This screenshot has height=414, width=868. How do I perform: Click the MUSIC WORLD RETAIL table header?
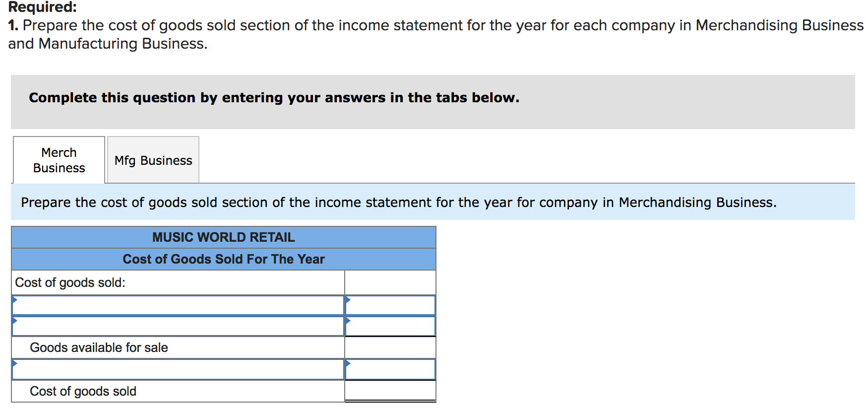(x=223, y=237)
